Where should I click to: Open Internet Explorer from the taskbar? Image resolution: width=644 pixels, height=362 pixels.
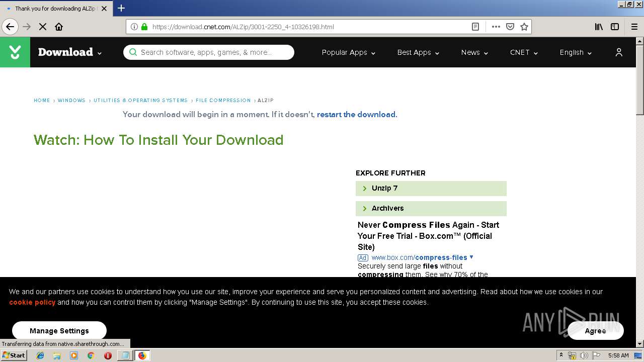40,355
